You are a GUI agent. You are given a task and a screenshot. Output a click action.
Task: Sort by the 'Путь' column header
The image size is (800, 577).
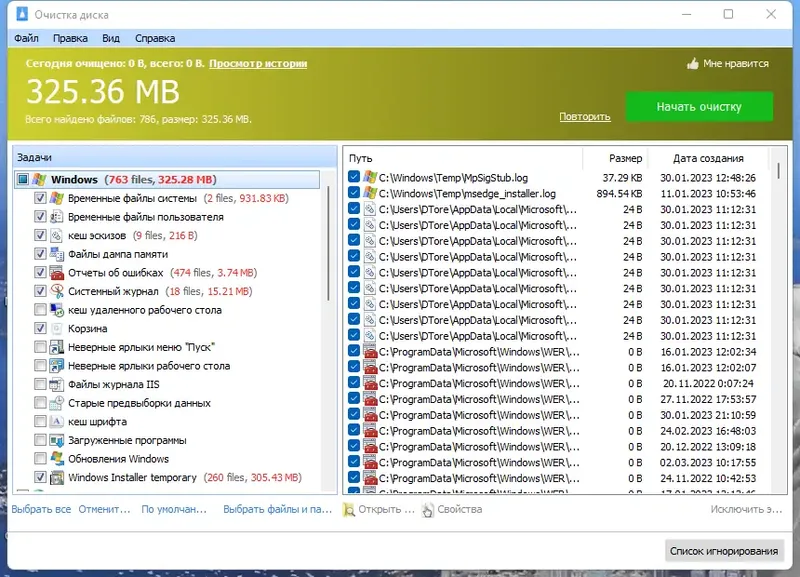pyautogui.click(x=464, y=158)
